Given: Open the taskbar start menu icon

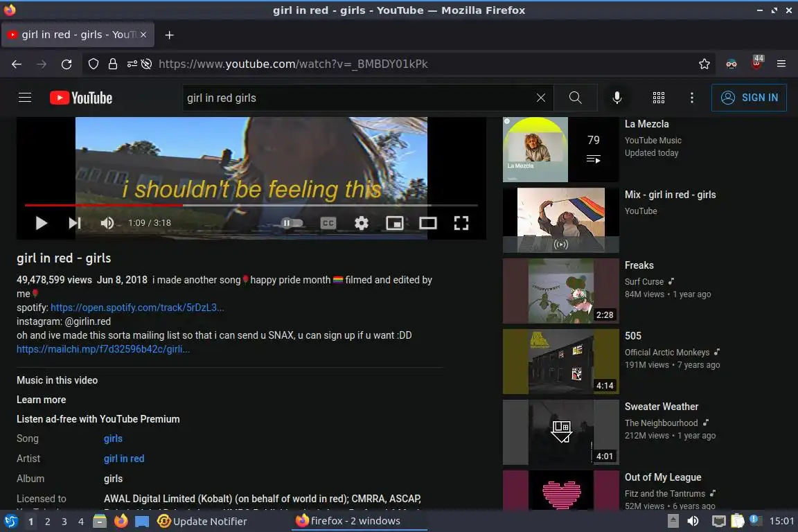Looking at the screenshot, I should (x=10, y=522).
